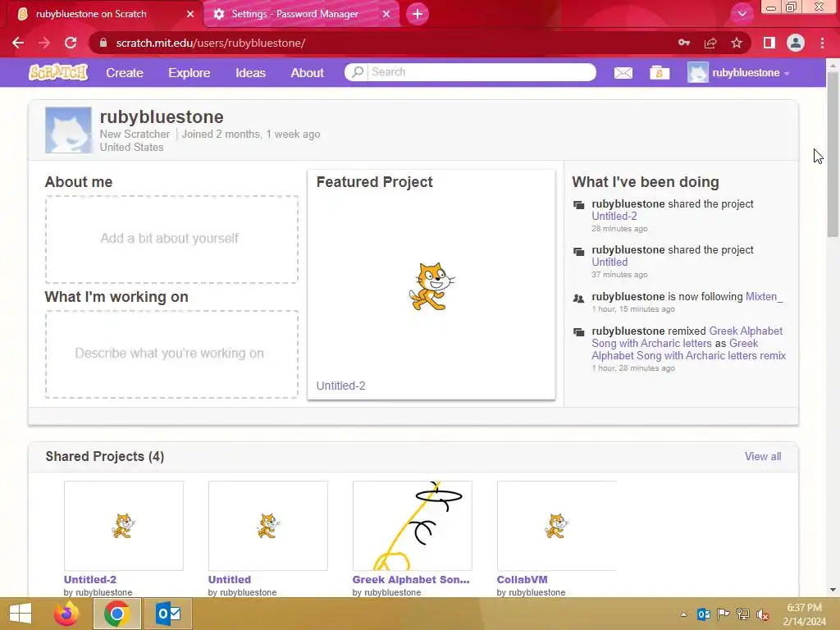Screen dimensions: 840x630
Task: Open Chrome three-dot menu
Action: point(822,43)
